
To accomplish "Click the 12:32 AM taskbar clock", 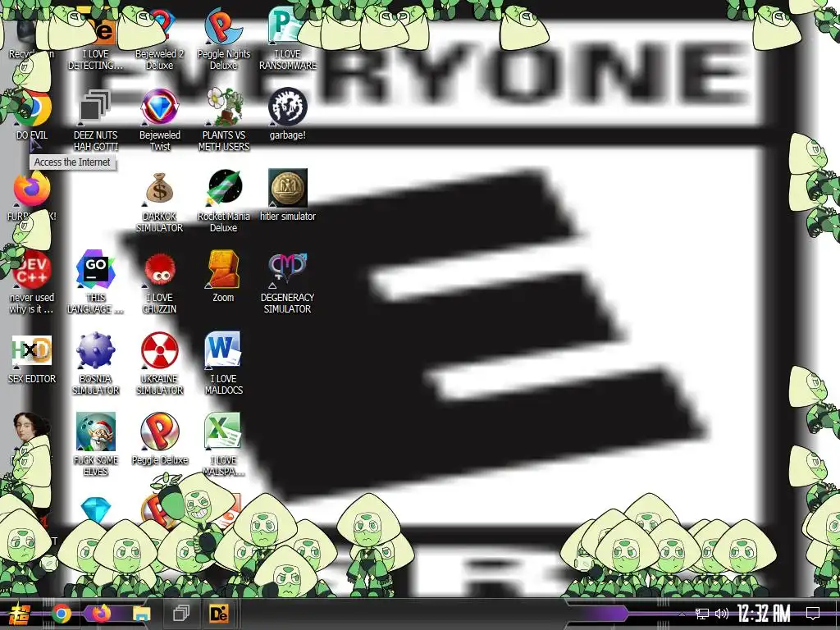I will tap(764, 614).
